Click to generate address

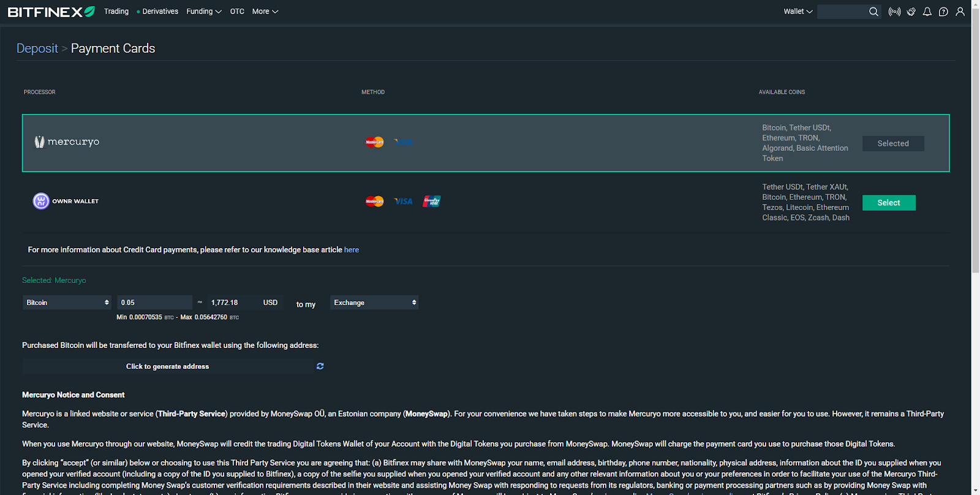[167, 366]
